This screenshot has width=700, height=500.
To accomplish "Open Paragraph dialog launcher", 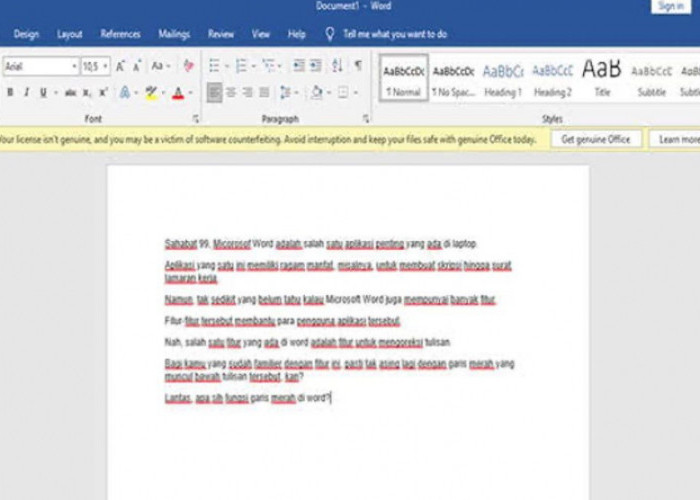I will point(366,119).
